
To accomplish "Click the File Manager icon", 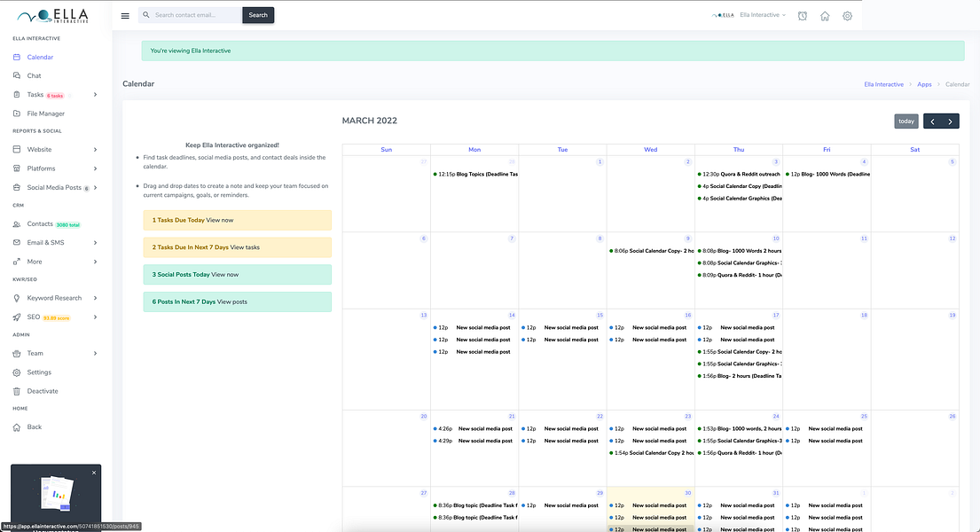I will tap(17, 113).
